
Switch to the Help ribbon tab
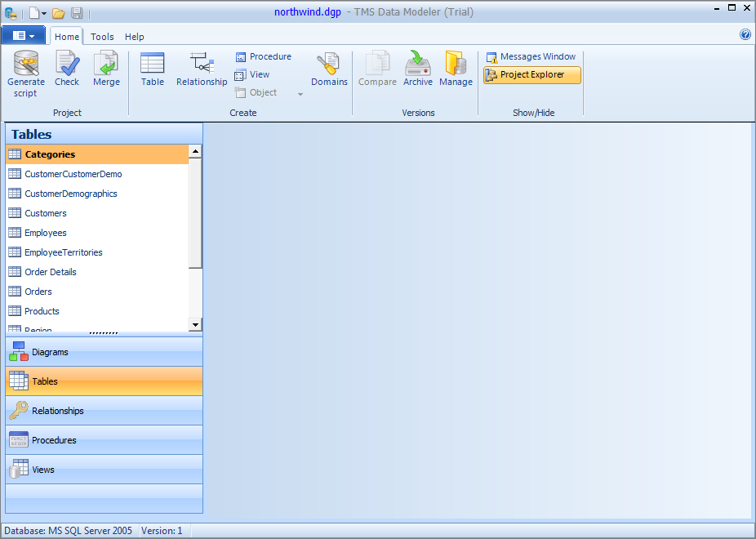135,37
